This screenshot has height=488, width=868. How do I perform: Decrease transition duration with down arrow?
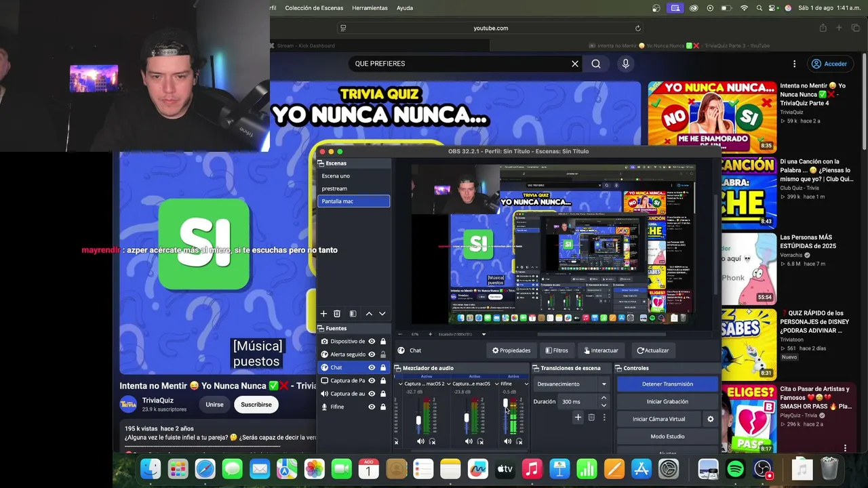coord(604,405)
